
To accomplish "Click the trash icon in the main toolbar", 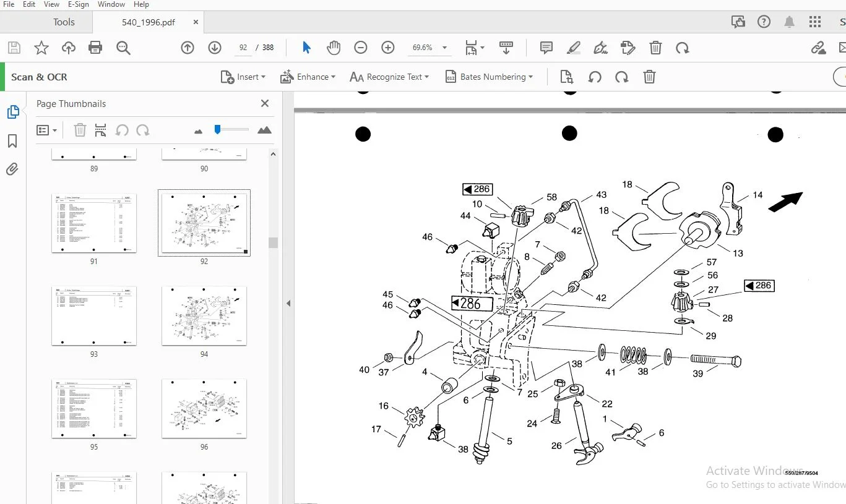I will [655, 48].
